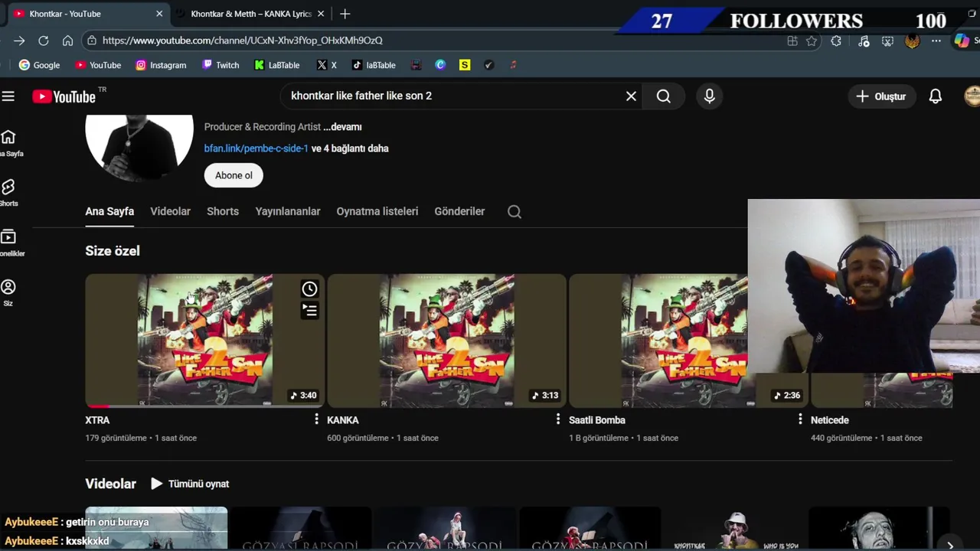Open the Gönderiler channel tab
The height and width of the screenshot is (551, 980).
tap(459, 211)
